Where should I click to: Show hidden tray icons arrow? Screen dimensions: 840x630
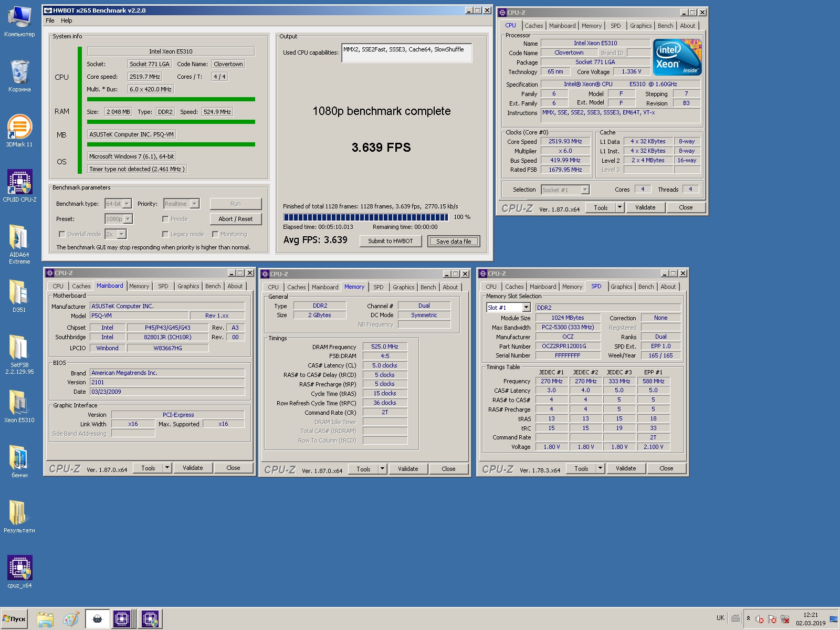point(748,618)
